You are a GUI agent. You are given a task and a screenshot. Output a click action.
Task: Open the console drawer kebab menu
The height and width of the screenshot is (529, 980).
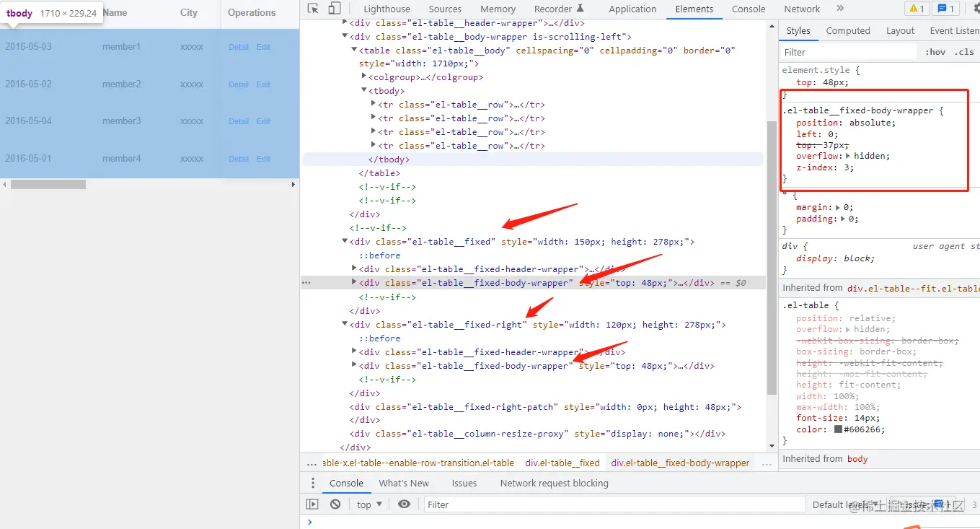[312, 483]
